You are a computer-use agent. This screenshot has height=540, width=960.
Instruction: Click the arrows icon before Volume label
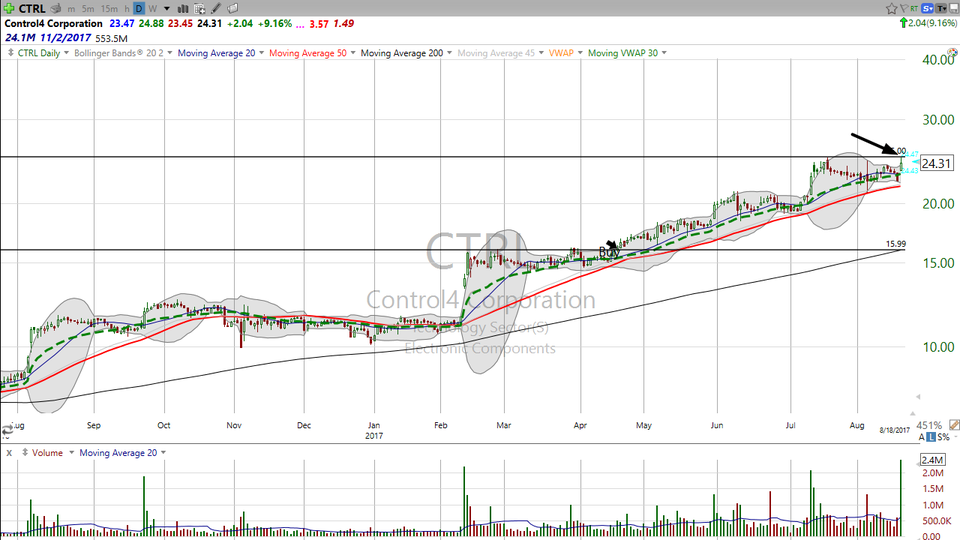pyautogui.click(x=25, y=452)
